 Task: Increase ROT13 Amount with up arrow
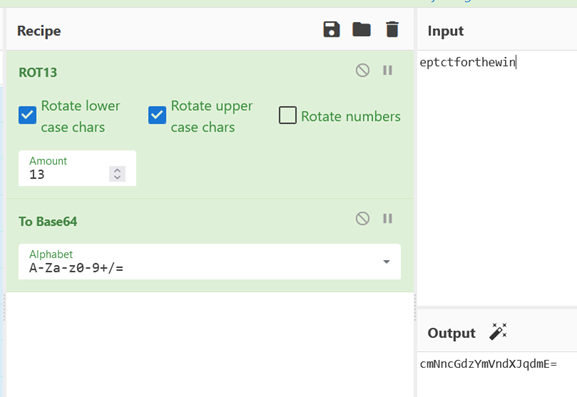click(117, 171)
